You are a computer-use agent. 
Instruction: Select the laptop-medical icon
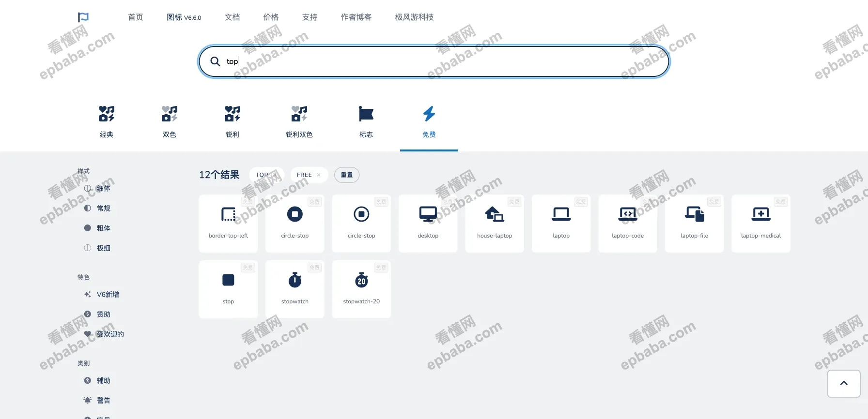pos(760,223)
